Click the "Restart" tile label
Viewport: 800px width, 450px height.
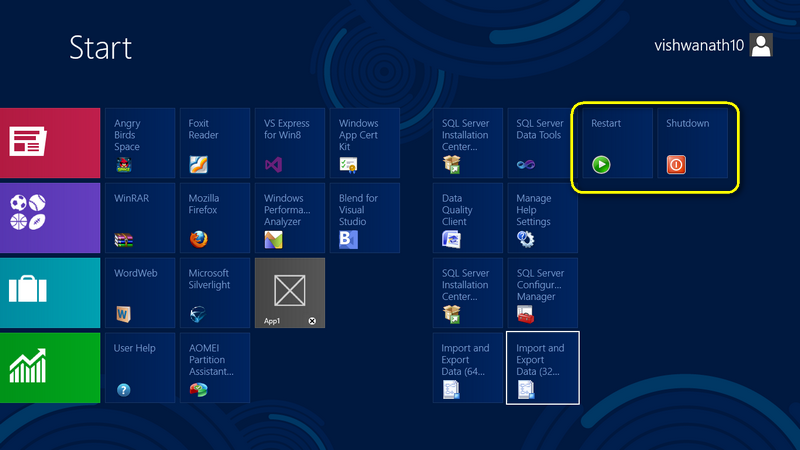[x=606, y=123]
